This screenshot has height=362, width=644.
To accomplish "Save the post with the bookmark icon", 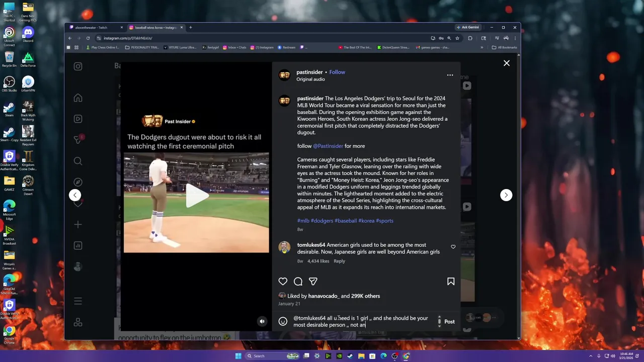I will pos(451,282).
